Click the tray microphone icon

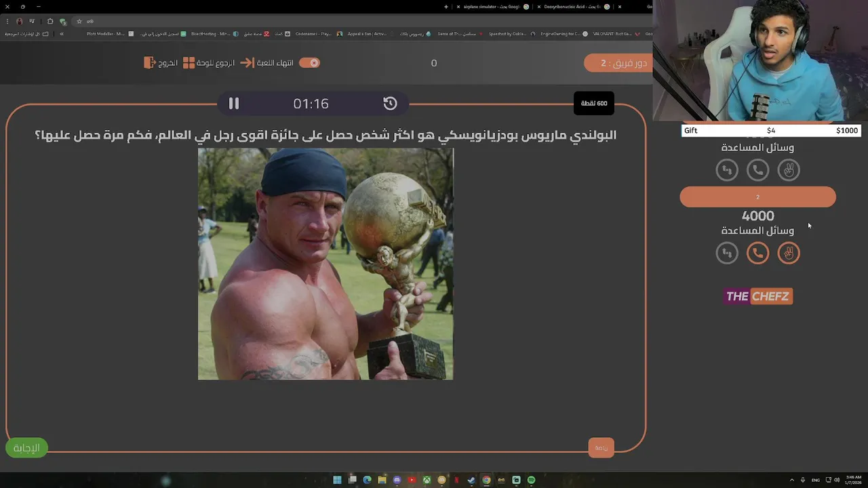tap(803, 480)
